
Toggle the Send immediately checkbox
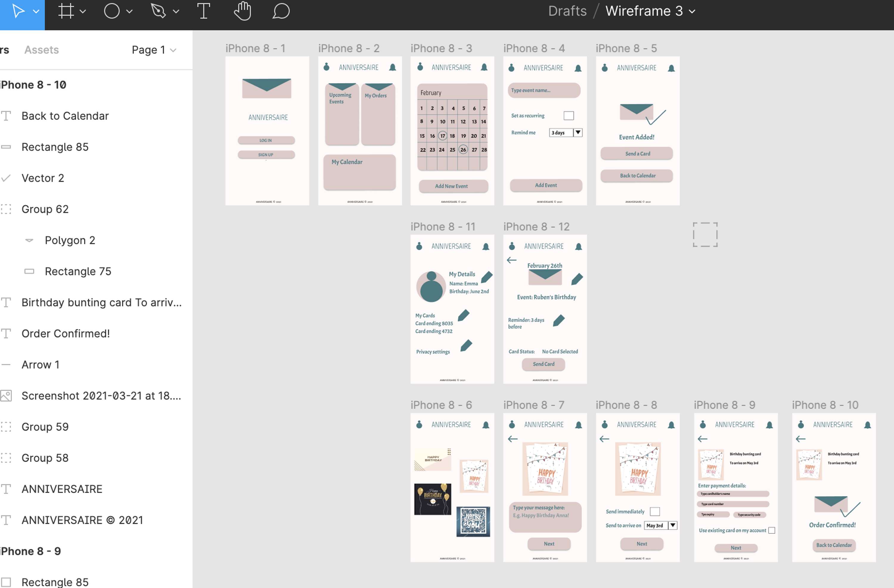coord(654,511)
